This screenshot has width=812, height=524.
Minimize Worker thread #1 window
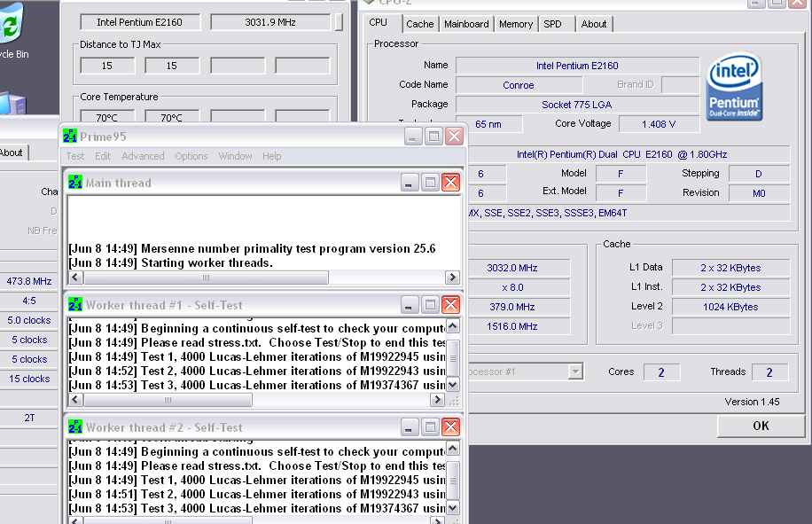(409, 305)
